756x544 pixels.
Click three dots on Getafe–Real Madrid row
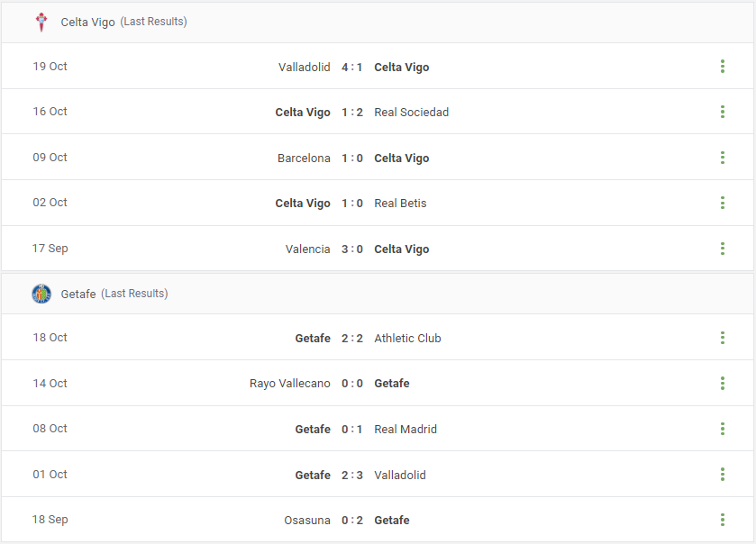tap(723, 429)
